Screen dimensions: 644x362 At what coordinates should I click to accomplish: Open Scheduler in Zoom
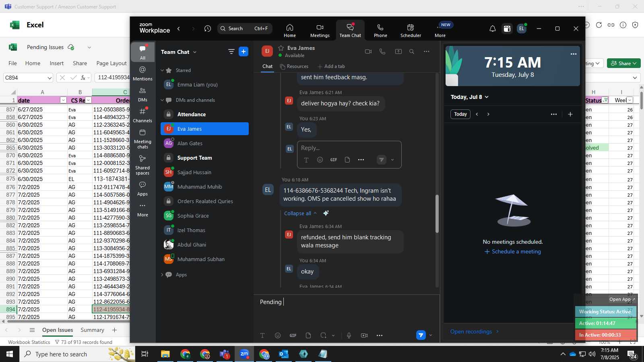coord(411,31)
